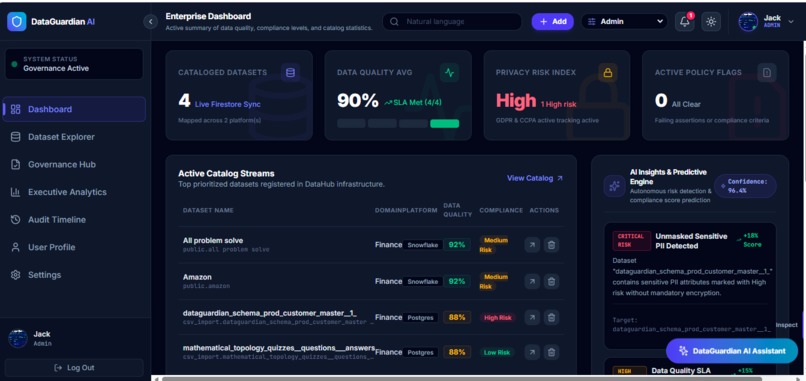
Task: Open Settings in the sidebar
Action: (74, 275)
